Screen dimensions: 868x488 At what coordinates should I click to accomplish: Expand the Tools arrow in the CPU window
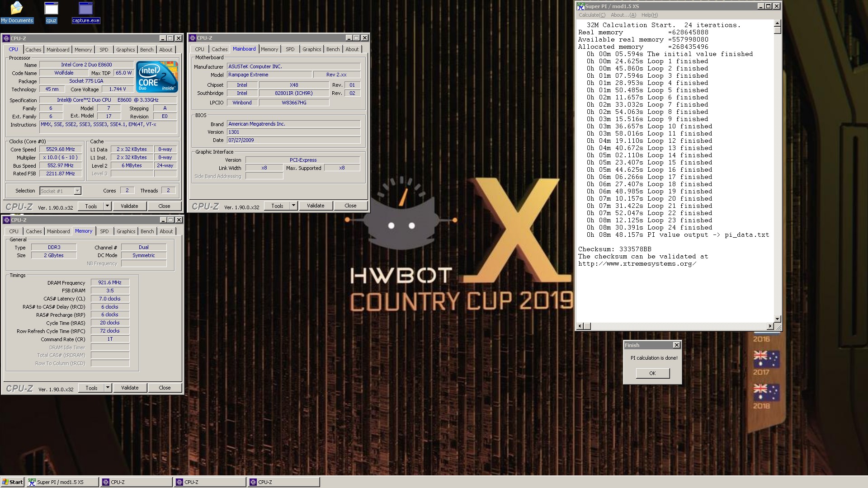coord(107,206)
